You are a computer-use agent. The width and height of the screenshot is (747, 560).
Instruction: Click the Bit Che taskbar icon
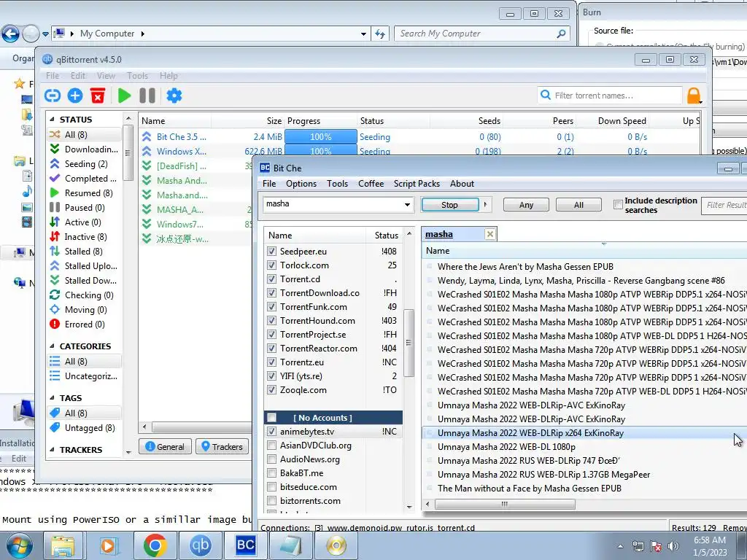(x=245, y=545)
